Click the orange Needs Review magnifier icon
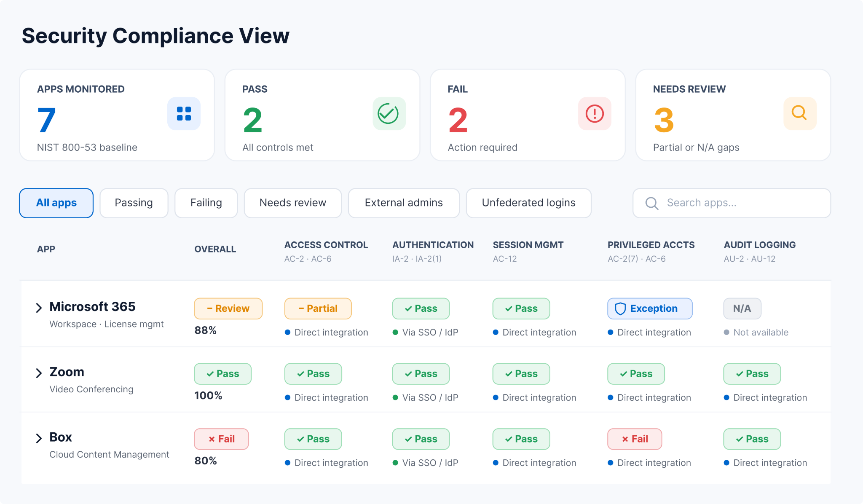 pos(800,114)
